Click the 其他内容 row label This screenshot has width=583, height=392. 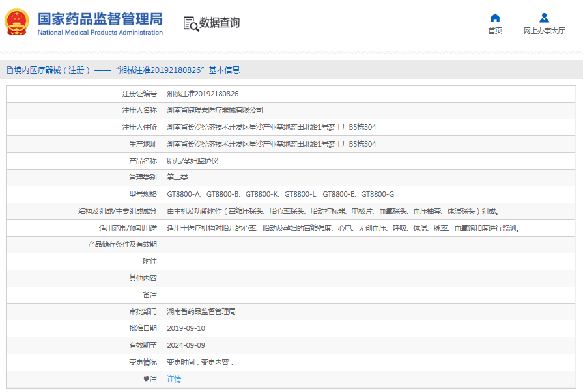click(x=143, y=278)
